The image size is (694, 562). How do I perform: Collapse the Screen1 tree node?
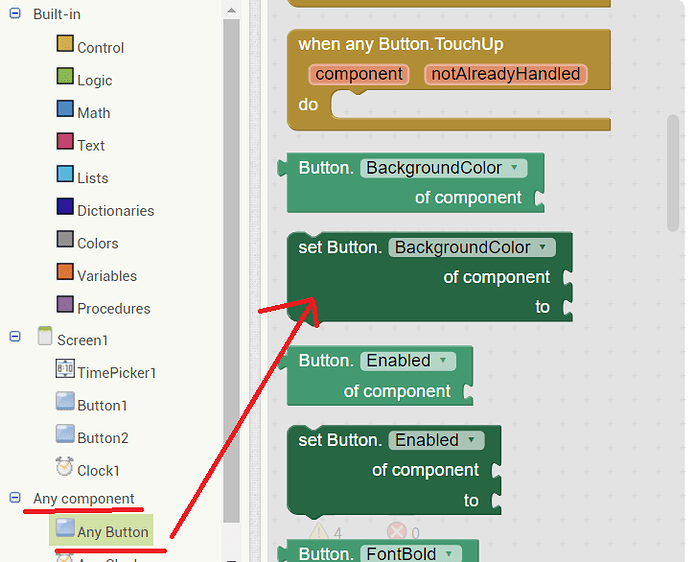point(15,337)
